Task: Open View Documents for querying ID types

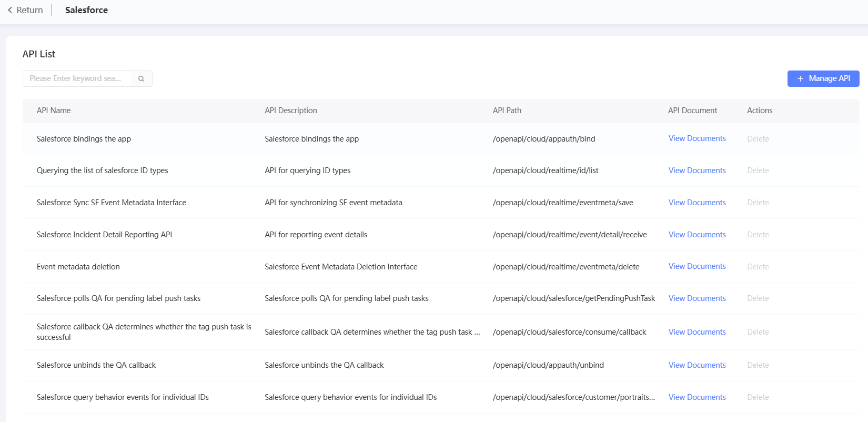Action: (x=697, y=170)
